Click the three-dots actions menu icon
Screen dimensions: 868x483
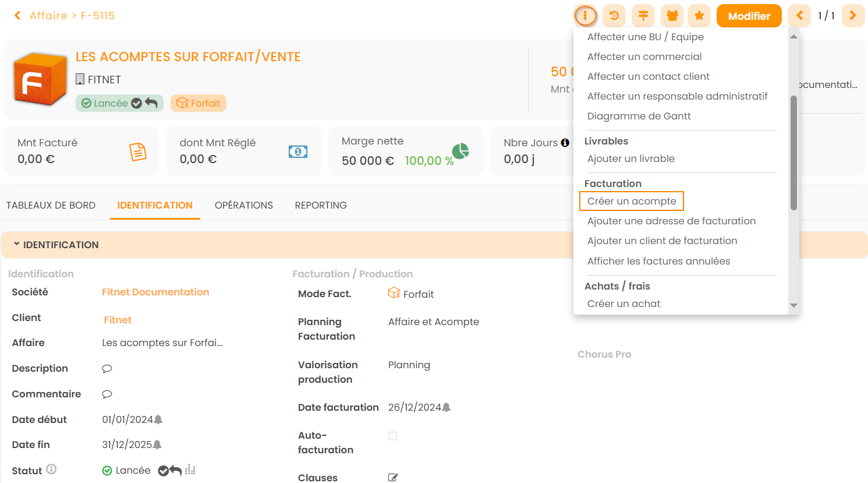tap(585, 16)
